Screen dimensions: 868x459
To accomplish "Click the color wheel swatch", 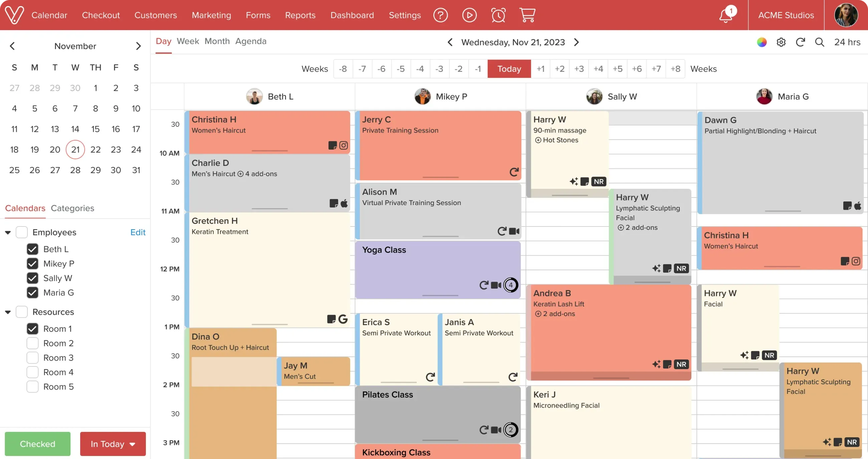I will [762, 42].
